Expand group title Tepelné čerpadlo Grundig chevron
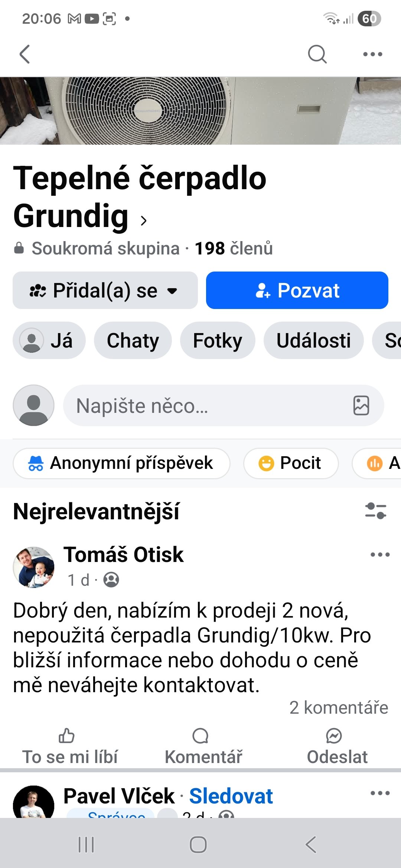Viewport: 401px width, 868px height. (x=144, y=220)
